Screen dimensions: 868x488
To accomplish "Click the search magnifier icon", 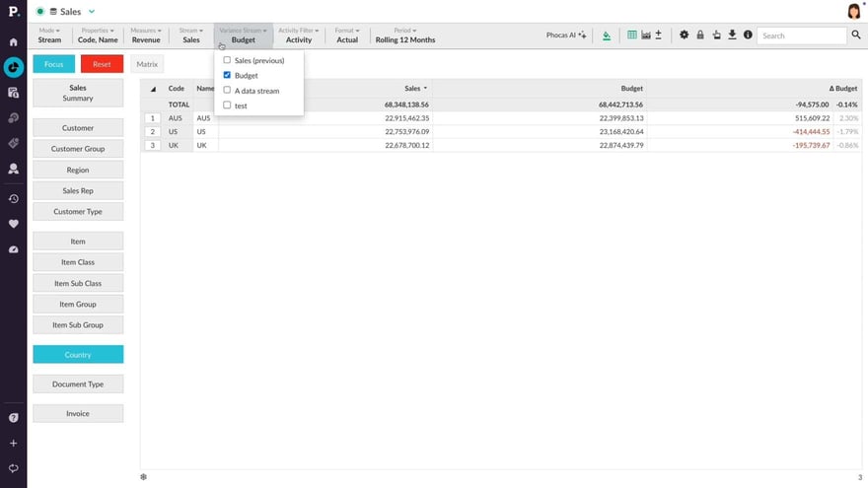I will click(x=855, y=35).
